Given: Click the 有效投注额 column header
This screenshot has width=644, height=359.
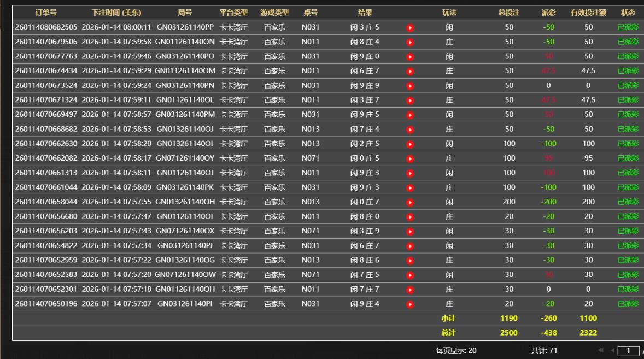Looking at the screenshot, I should coord(588,12).
